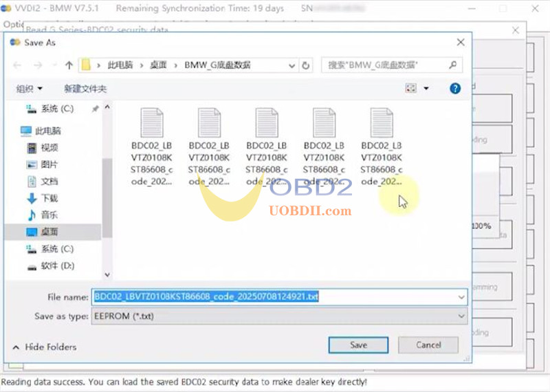Click the Save button
Screen dimensions: 550x392
(x=358, y=345)
